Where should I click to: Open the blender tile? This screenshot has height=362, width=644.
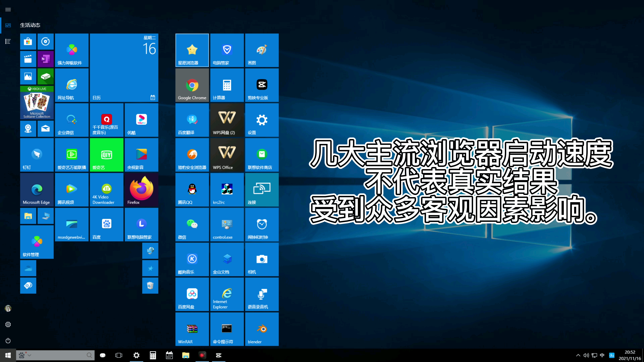262,329
